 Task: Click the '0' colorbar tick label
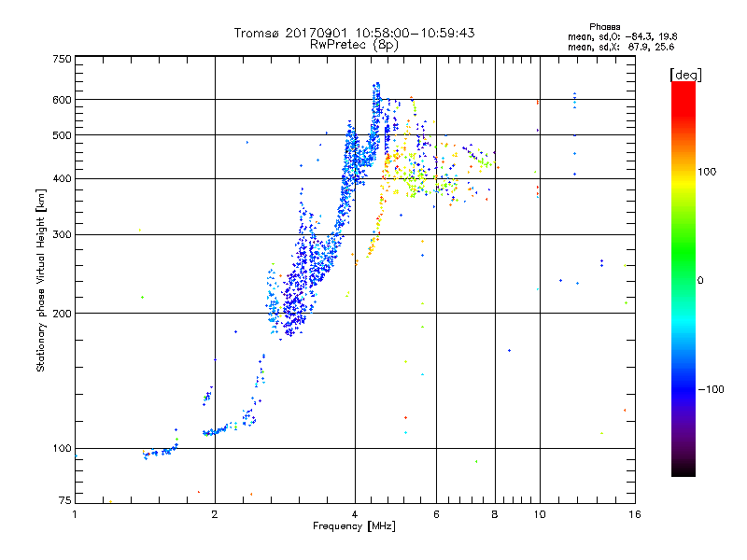pos(700,281)
